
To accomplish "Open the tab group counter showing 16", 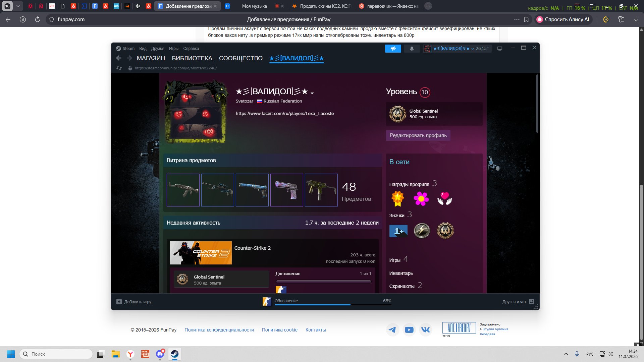I will pos(7,6).
